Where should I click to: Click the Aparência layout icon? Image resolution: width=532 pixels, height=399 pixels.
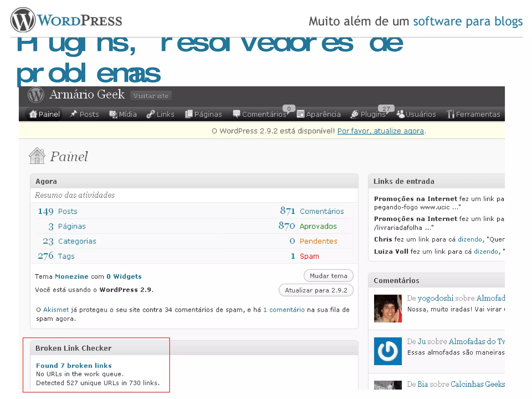point(300,114)
